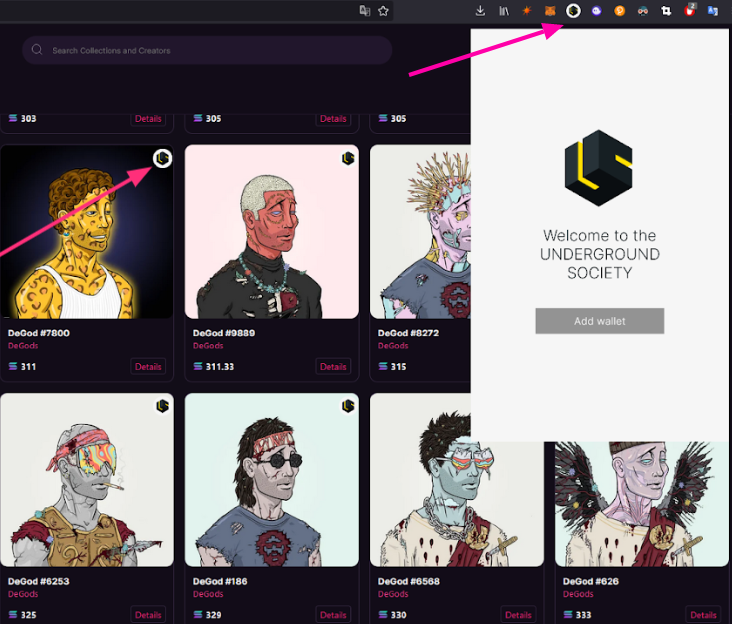Click the DeGod #7800 title
Viewport: 732px width, 624px height.
(x=39, y=333)
